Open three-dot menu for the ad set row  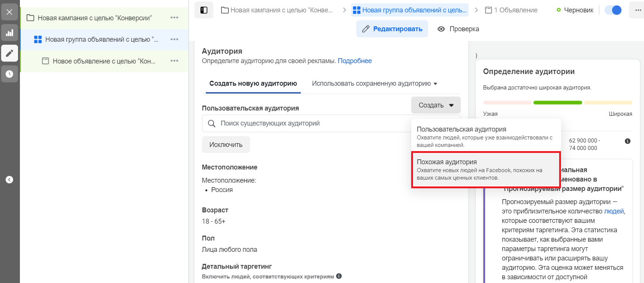174,39
